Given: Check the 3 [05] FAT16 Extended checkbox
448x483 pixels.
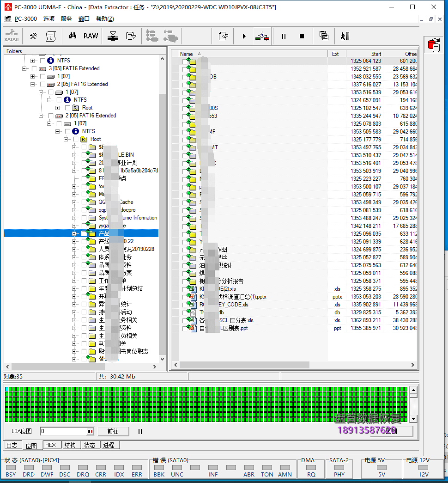Looking at the screenshot, I should coord(34,68).
